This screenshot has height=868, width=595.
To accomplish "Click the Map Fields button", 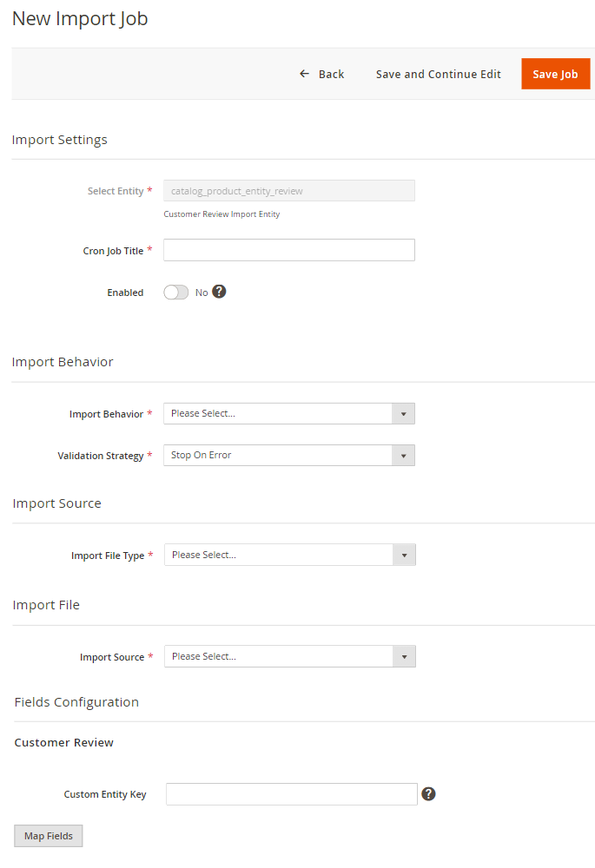I will click(x=49, y=836).
